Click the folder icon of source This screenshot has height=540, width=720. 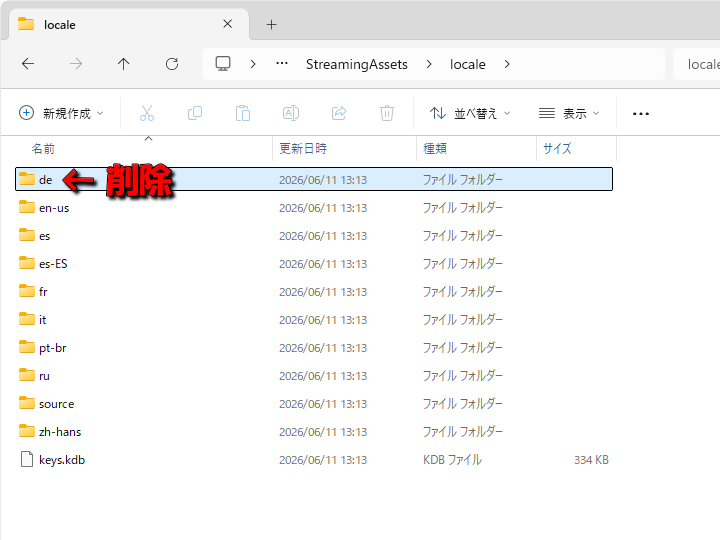click(27, 403)
